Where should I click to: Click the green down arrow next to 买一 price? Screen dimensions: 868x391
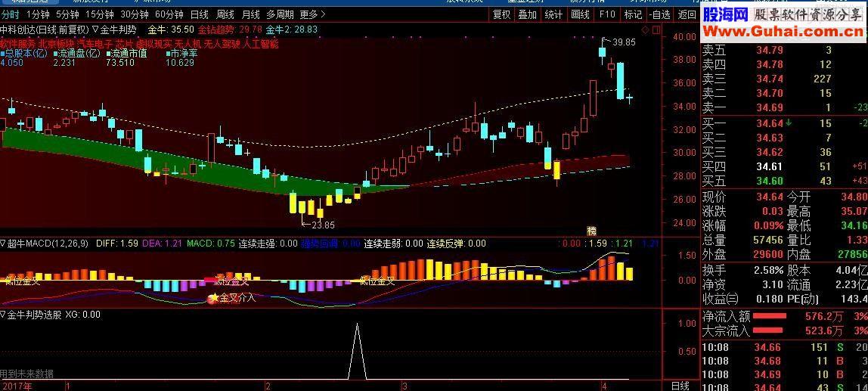pyautogui.click(x=787, y=123)
